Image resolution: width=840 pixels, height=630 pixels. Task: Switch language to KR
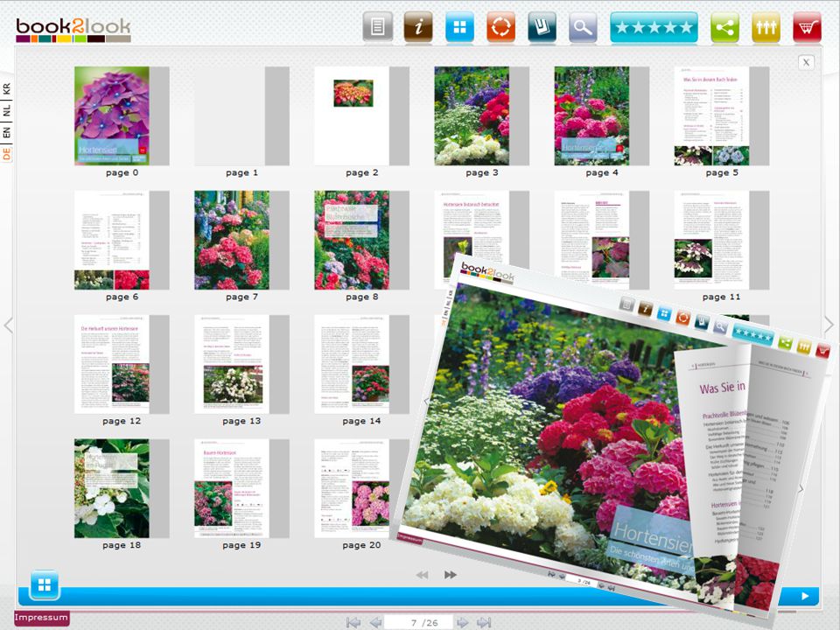click(6, 89)
